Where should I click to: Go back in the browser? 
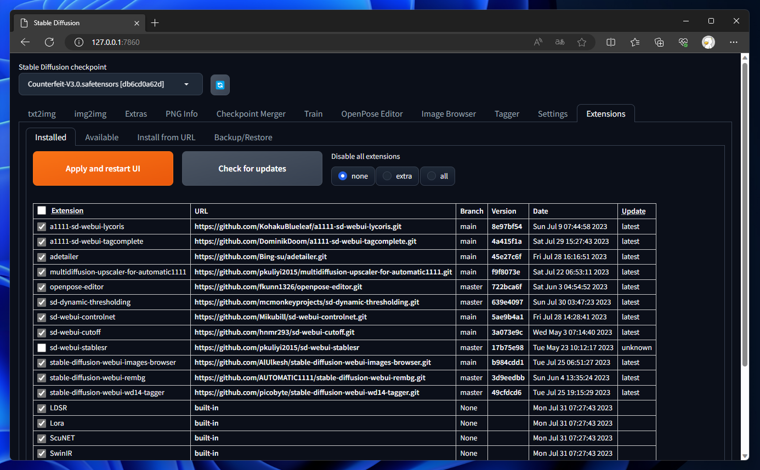coord(25,42)
